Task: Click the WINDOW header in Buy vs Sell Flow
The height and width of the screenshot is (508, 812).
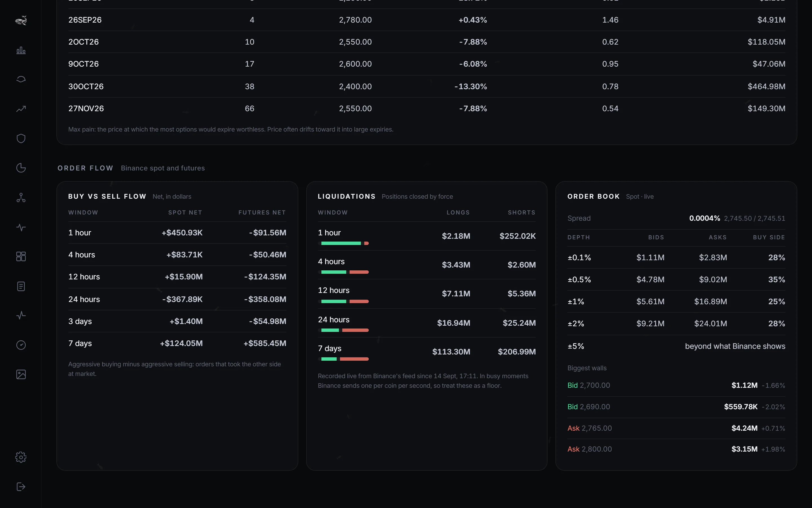Action: pyautogui.click(x=83, y=212)
